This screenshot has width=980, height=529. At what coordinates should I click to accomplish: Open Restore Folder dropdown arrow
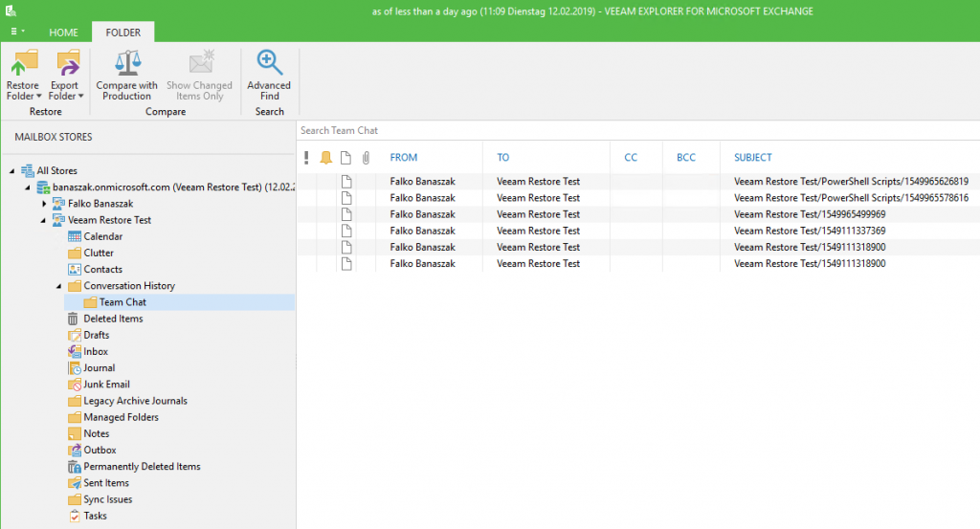38,97
